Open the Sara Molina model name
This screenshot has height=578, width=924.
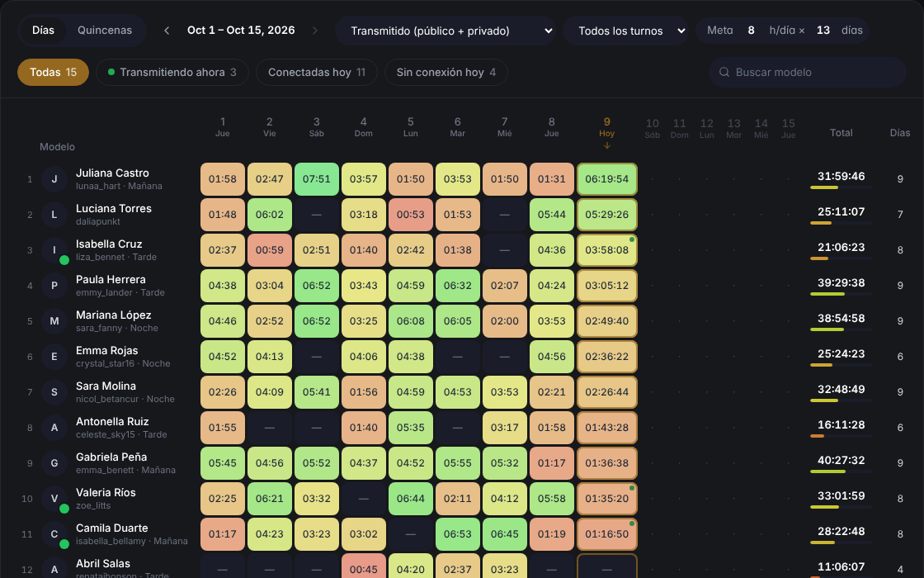click(x=106, y=386)
